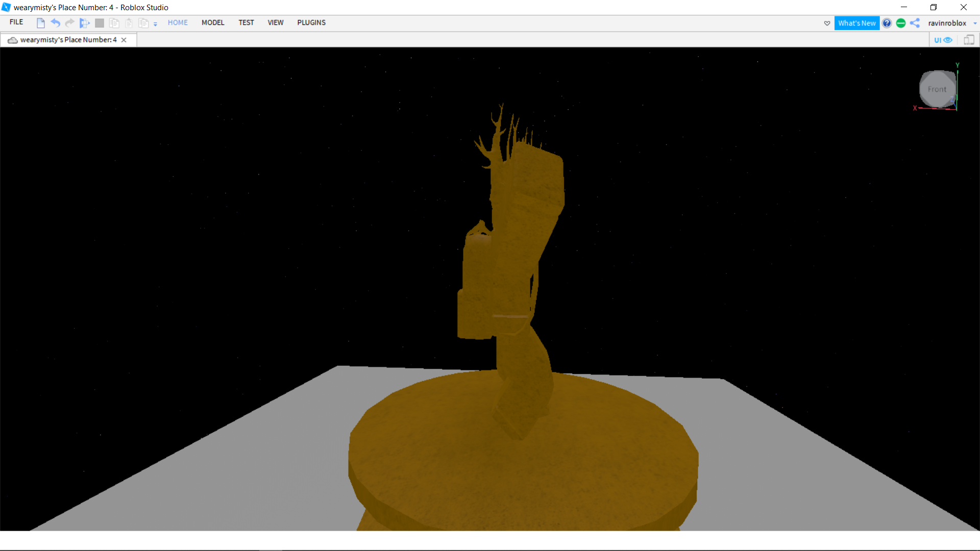Toggle the favorite heart icon
The height and width of the screenshot is (551, 980).
click(827, 23)
